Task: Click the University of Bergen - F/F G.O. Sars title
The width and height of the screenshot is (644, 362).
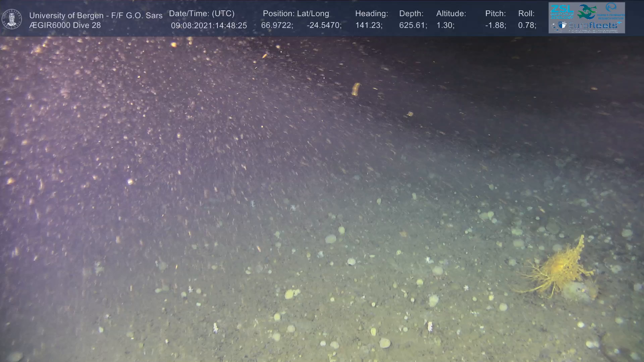Action: pos(96,15)
